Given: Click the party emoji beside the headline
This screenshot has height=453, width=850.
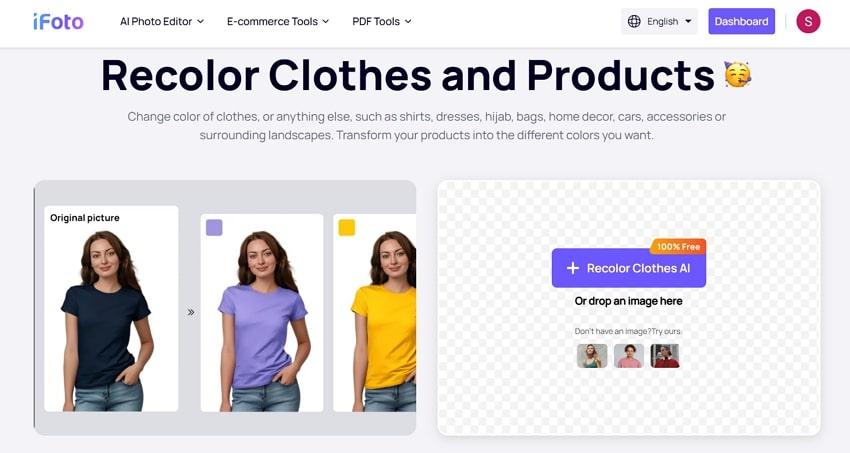Looking at the screenshot, I should [x=738, y=75].
